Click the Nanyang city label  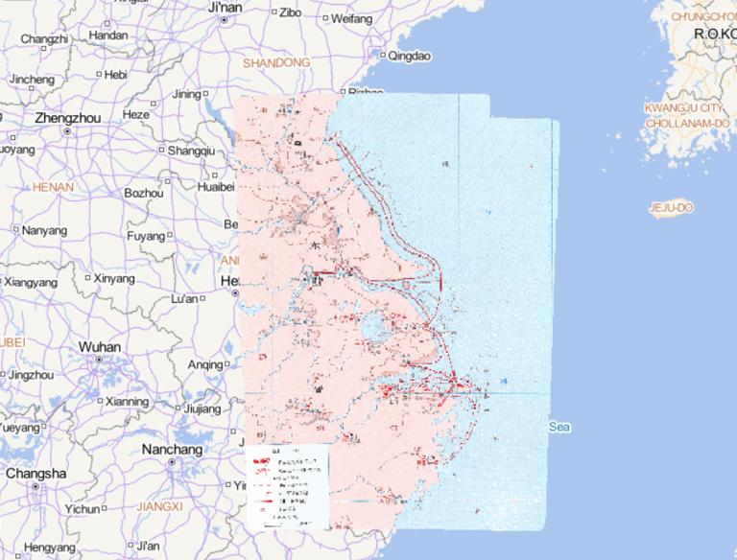click(45, 231)
